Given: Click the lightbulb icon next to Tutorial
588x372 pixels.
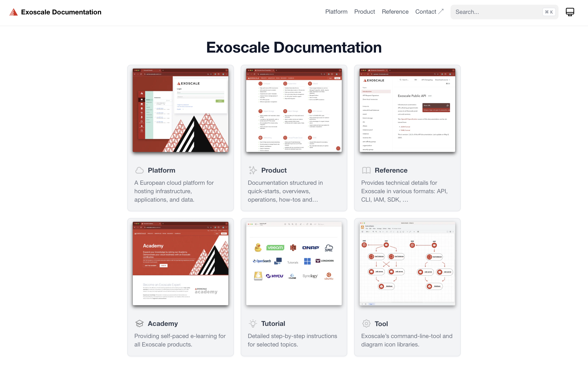Looking at the screenshot, I should (253, 323).
